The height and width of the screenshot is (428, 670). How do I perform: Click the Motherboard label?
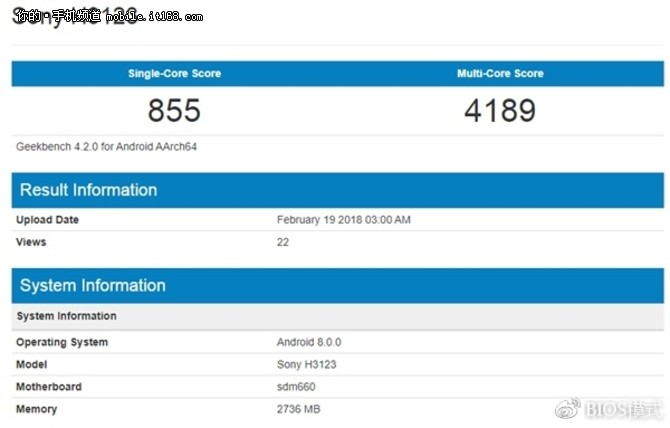click(x=49, y=387)
